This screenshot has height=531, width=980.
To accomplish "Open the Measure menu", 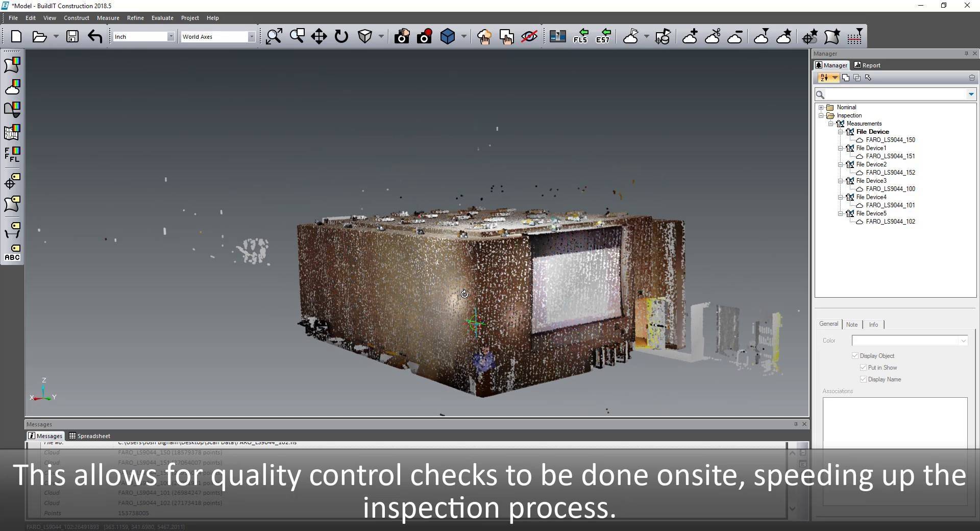I will 108,17.
